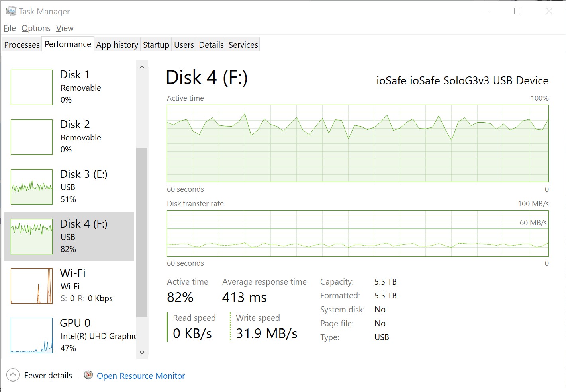Select Disk 4 (F:) in sidebar
Screen dimensions: 566x392
[x=69, y=236]
